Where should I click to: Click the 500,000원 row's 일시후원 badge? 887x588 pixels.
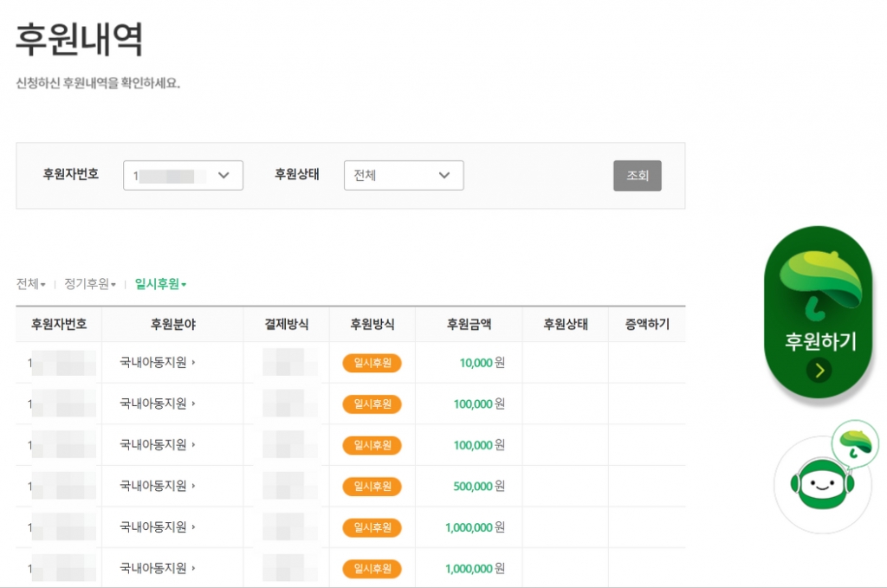coord(372,487)
